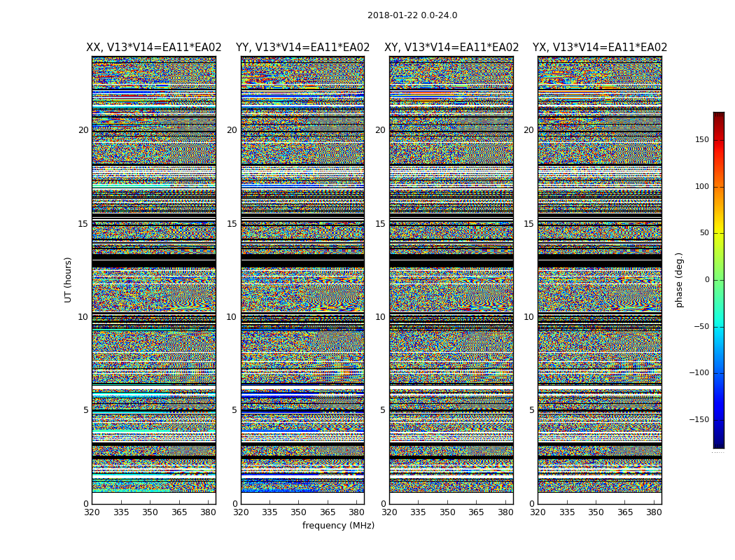Click the frequency (MHz) axis label
Screen dimensions: 735x560
tap(338, 525)
